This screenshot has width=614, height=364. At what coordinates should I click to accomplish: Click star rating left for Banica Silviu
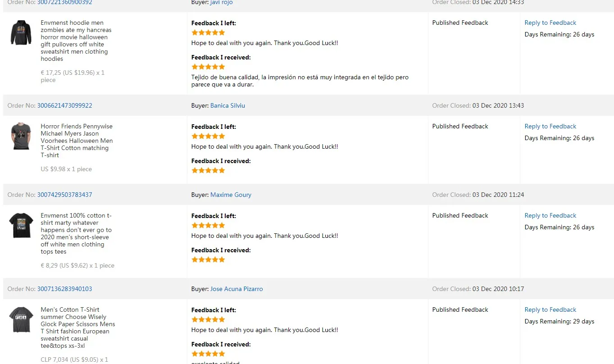click(208, 136)
